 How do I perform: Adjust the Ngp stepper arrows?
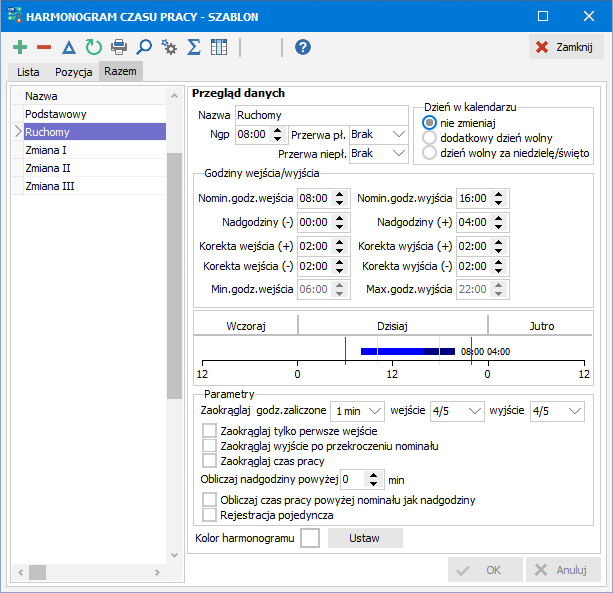point(278,134)
